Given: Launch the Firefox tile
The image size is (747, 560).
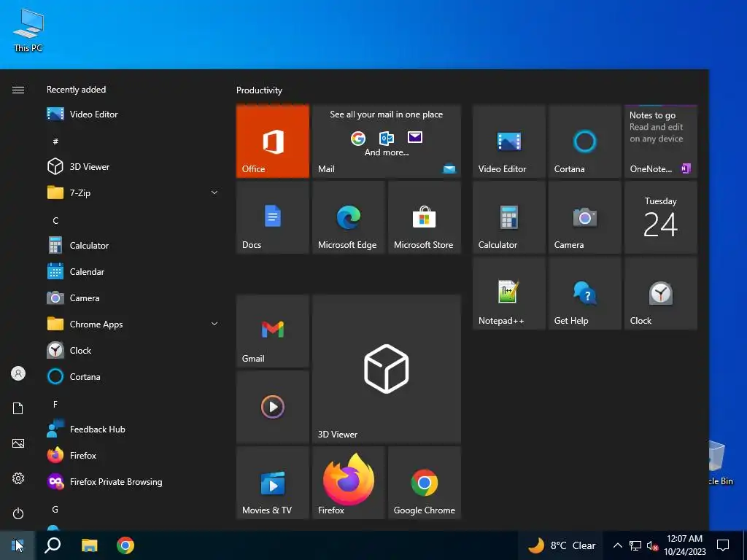Looking at the screenshot, I should tap(349, 483).
